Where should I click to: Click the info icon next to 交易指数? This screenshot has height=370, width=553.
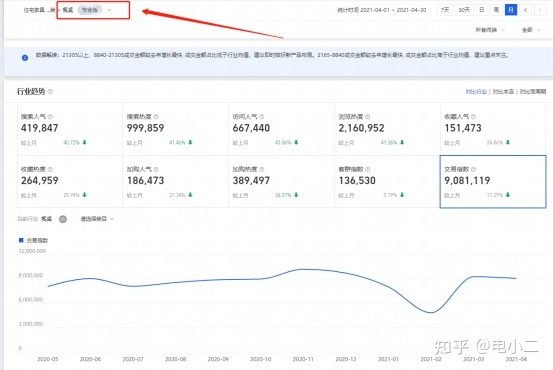(473, 169)
